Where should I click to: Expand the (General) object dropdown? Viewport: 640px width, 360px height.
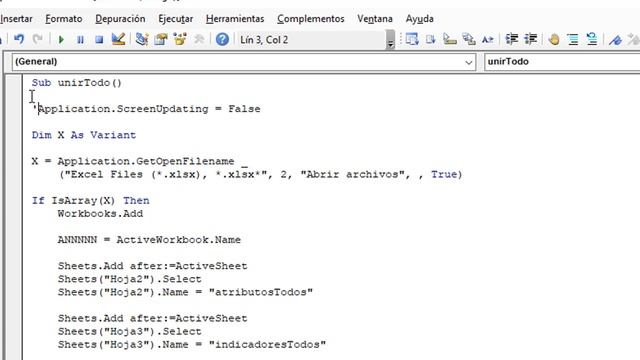pyautogui.click(x=469, y=62)
